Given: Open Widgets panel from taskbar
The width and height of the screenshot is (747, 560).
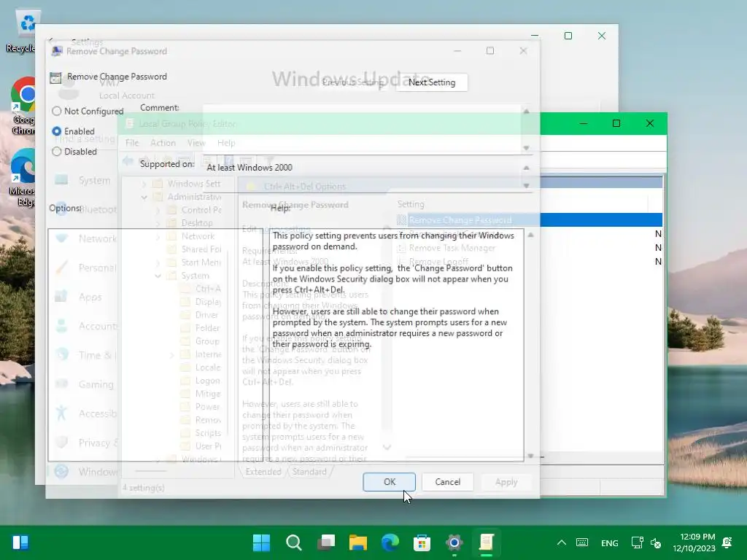Looking at the screenshot, I should [20, 542].
